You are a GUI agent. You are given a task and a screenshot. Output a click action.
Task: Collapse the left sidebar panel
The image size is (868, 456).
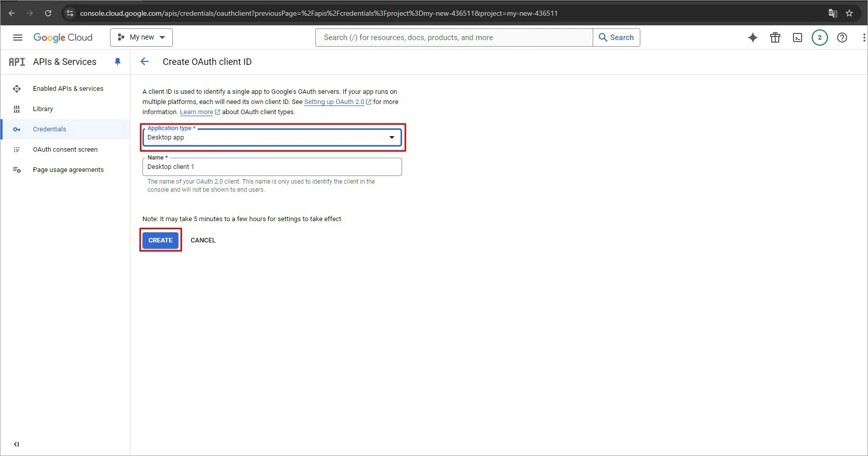(x=16, y=444)
